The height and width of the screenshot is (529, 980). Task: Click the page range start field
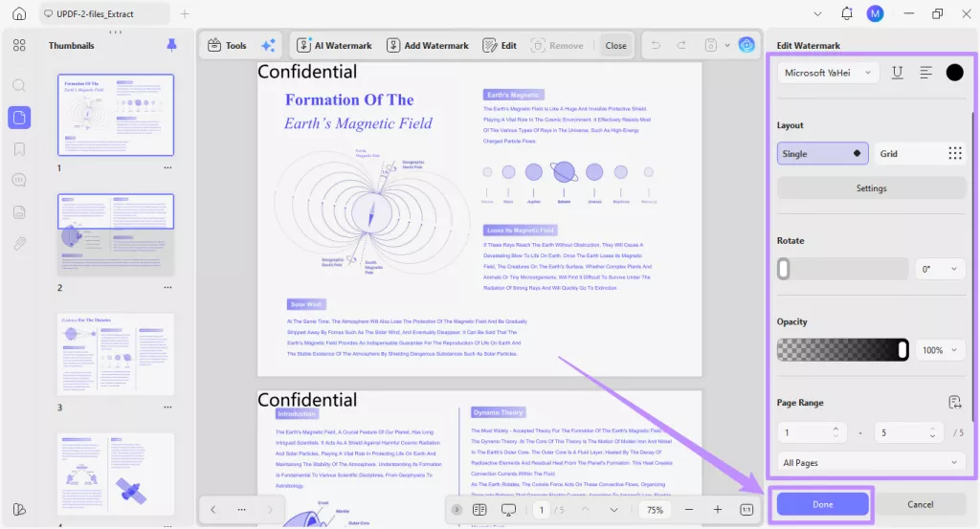(x=812, y=432)
